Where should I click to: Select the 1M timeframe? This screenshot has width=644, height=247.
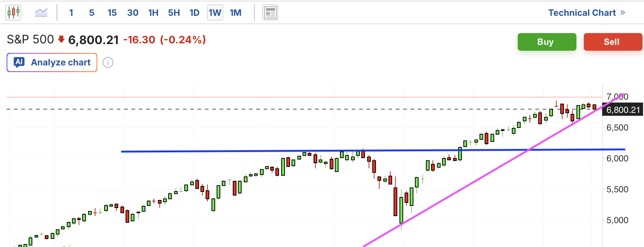click(x=235, y=13)
